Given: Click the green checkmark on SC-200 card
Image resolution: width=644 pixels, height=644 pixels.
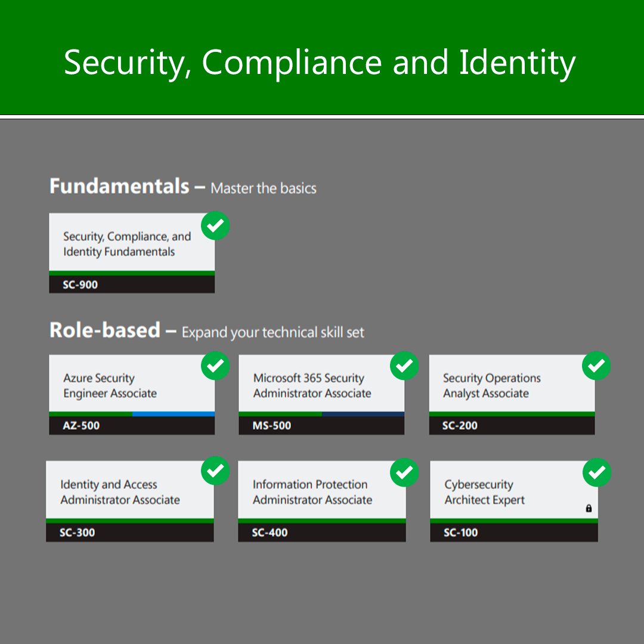Looking at the screenshot, I should 596,366.
